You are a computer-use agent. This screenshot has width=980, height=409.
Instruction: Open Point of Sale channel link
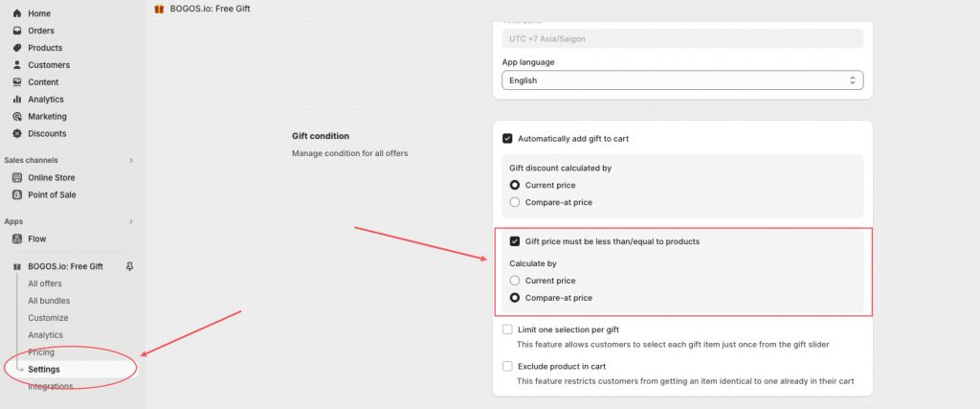coord(52,195)
